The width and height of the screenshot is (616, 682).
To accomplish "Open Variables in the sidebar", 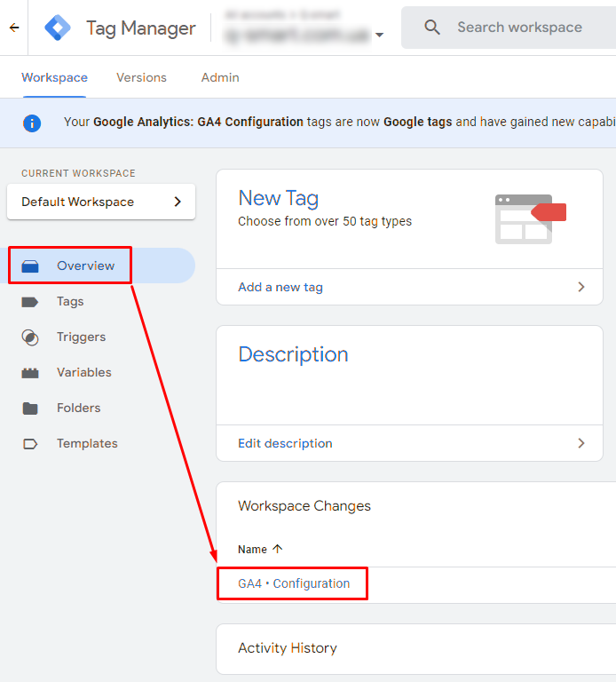I will coord(84,372).
